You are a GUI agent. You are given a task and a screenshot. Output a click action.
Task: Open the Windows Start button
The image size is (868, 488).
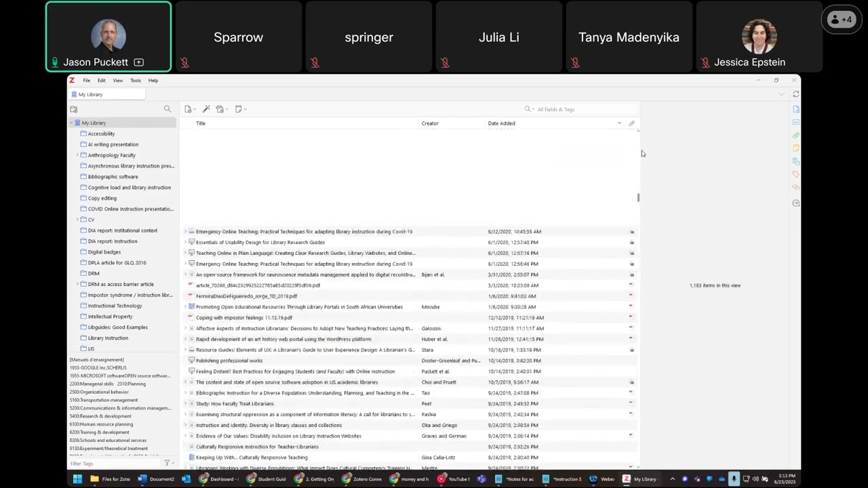click(77, 479)
